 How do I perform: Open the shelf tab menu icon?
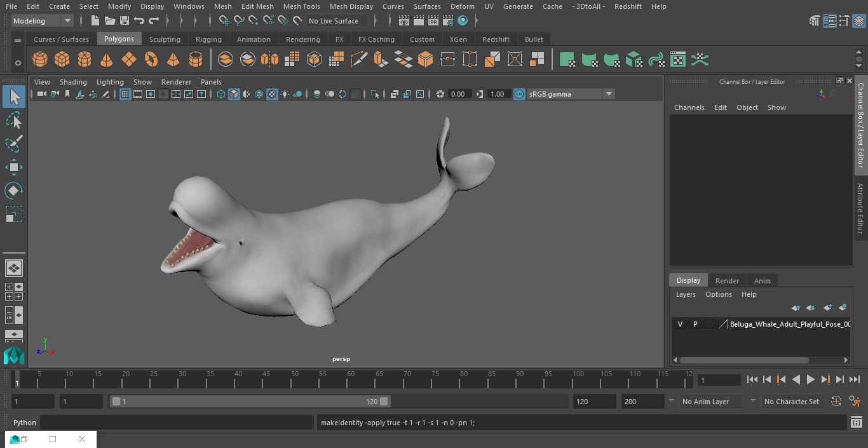point(18,40)
